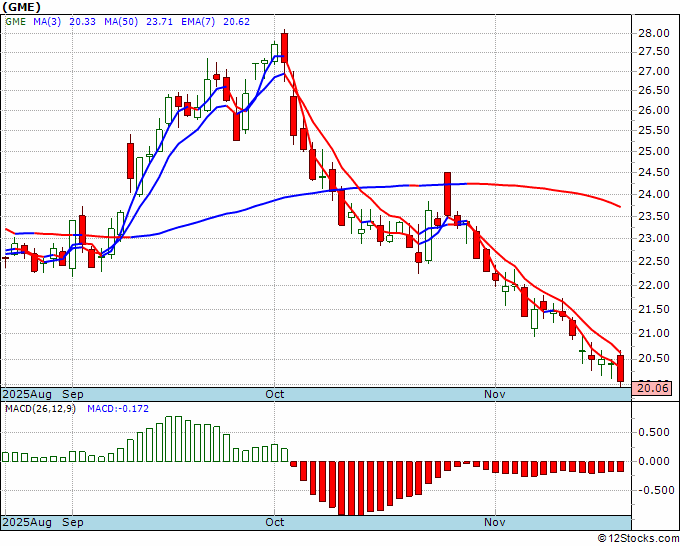Select the GME ticker label in legend
This screenshot has width=680, height=546.
click(15, 21)
